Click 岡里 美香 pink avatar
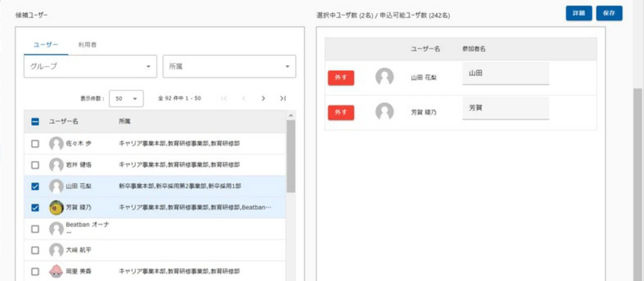644x281 pixels. 56,271
